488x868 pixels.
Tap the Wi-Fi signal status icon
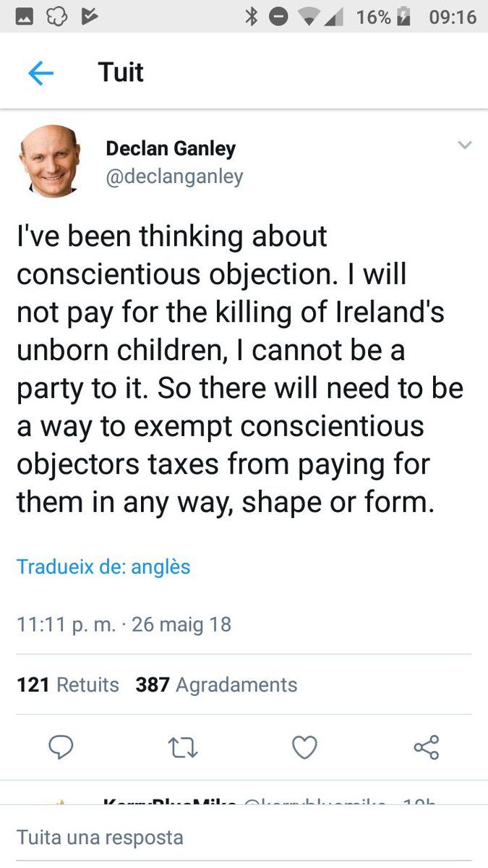309,17
